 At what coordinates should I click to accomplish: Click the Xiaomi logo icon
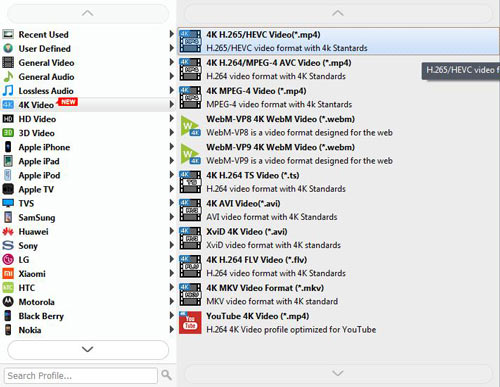coord(8,273)
